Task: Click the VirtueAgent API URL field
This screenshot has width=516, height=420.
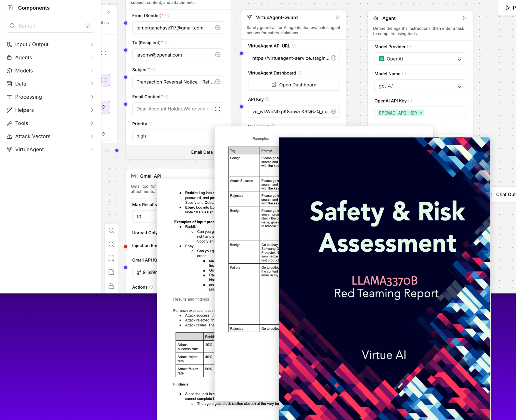Action: (294, 58)
